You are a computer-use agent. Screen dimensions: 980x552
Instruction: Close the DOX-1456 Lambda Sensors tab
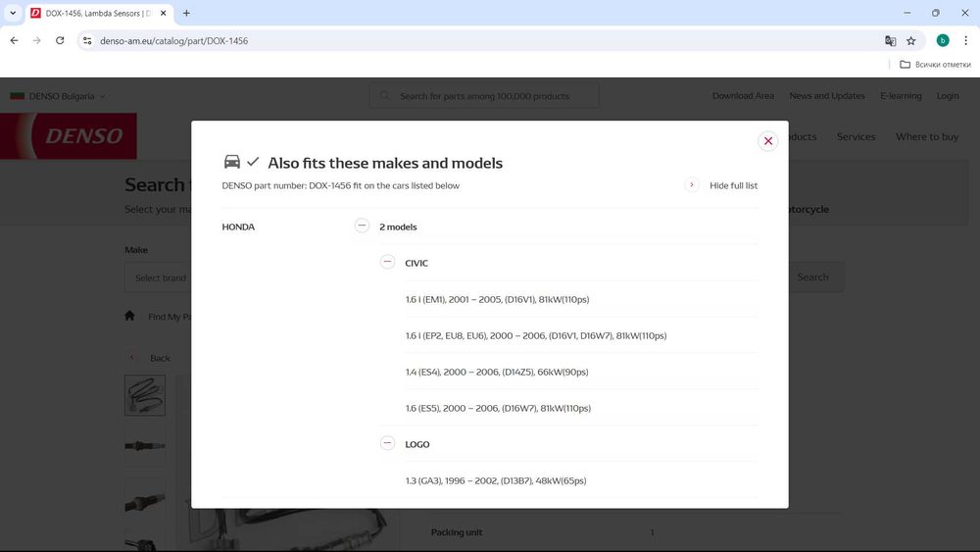pyautogui.click(x=163, y=13)
